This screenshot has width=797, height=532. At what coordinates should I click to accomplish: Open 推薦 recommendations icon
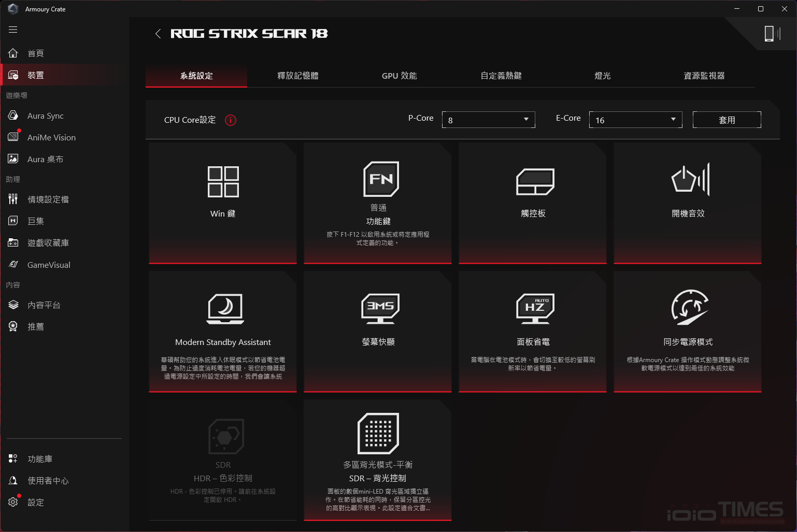(13, 326)
